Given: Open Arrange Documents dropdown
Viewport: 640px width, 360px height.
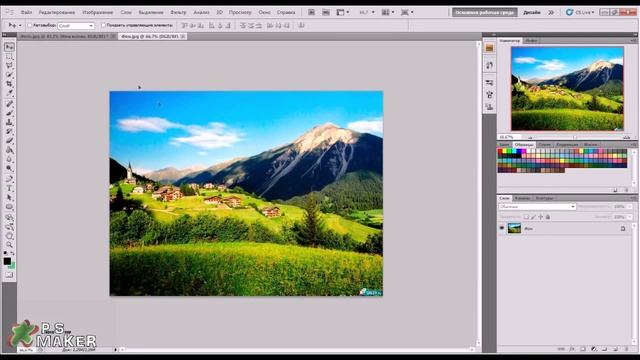Looking at the screenshot, I should (388, 13).
